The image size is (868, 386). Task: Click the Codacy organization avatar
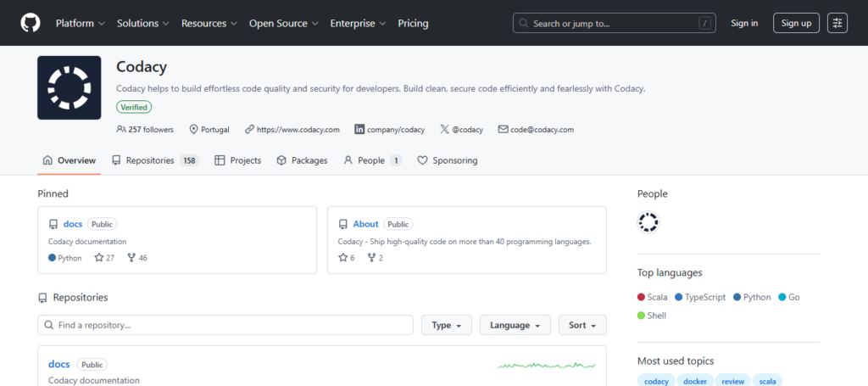point(70,87)
